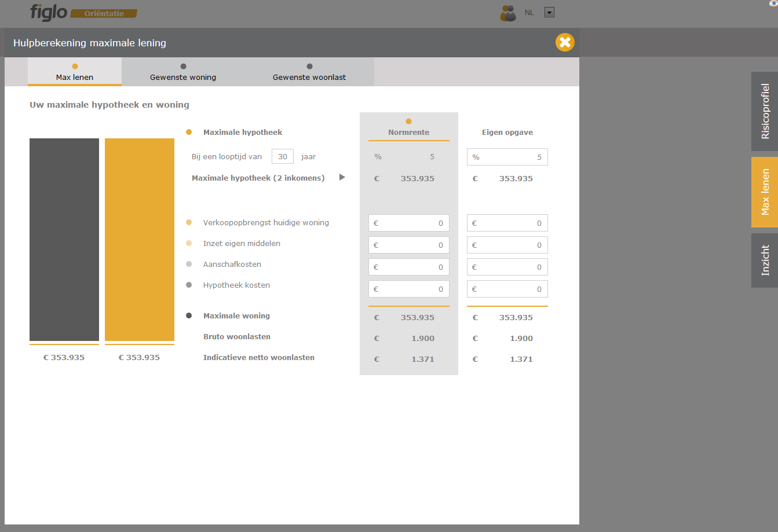Select the Eigen opgave column header

coord(507,133)
